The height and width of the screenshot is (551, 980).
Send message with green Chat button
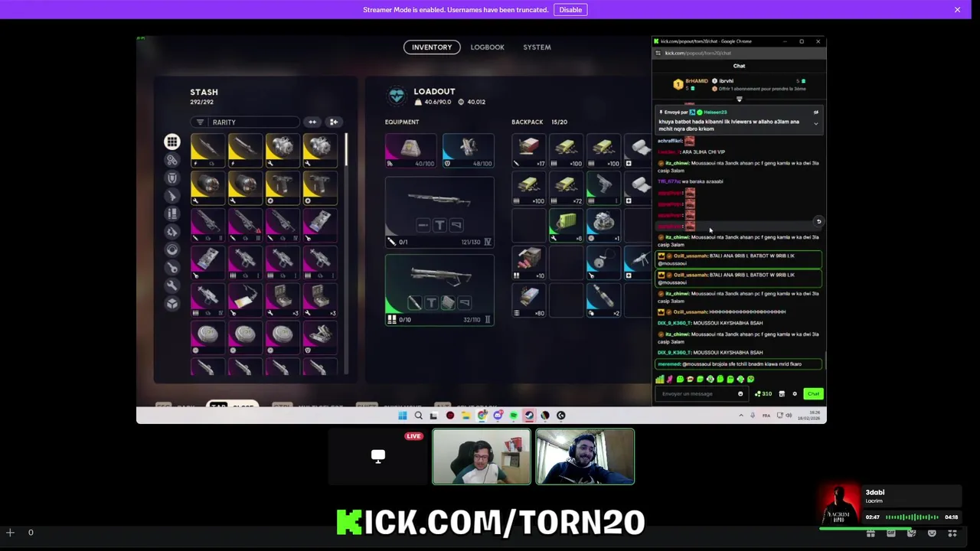813,394
